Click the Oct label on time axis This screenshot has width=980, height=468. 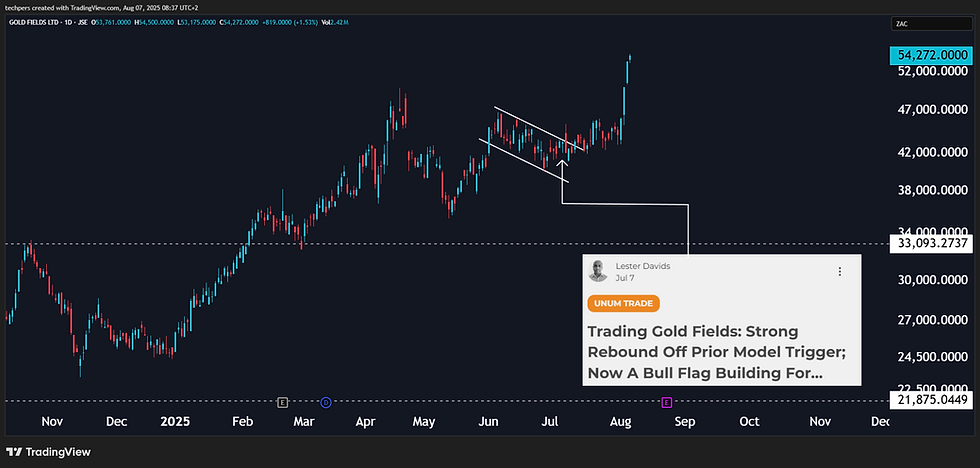749,422
